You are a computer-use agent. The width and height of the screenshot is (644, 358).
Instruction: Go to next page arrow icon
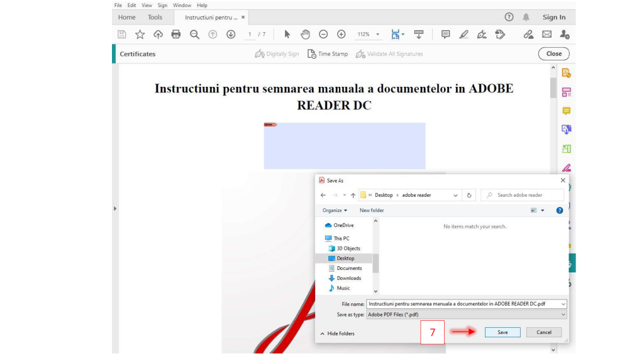point(231,35)
